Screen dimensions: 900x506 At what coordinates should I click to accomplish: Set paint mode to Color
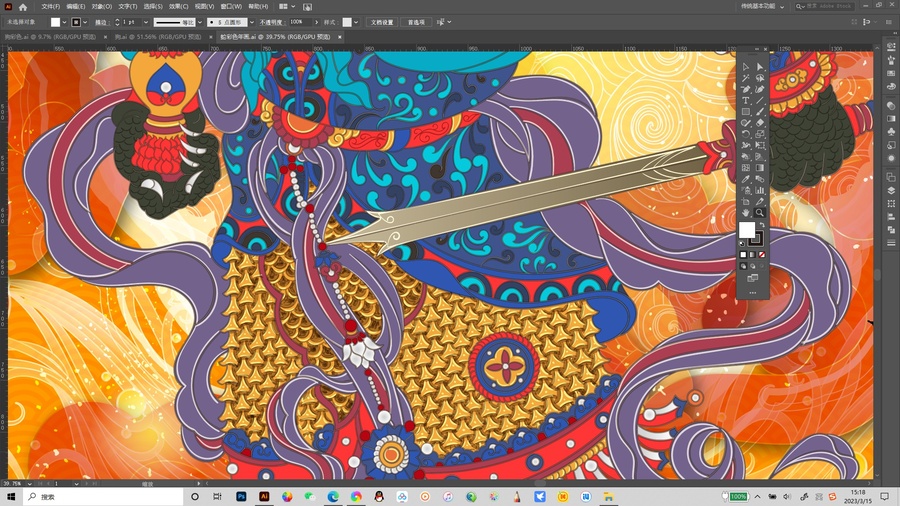pyautogui.click(x=743, y=255)
